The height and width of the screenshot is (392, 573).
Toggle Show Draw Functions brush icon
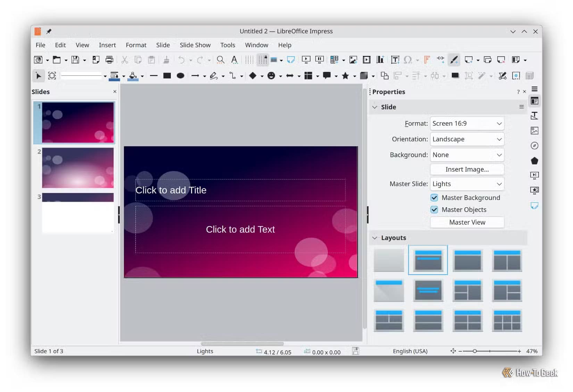454,60
